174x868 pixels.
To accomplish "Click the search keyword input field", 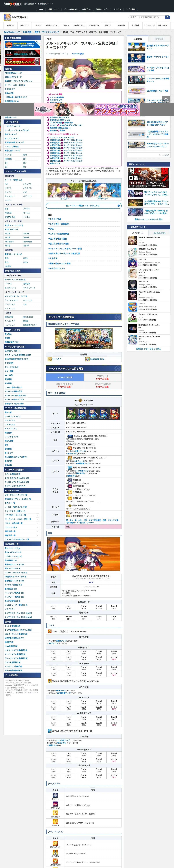I will tap(147, 17).
